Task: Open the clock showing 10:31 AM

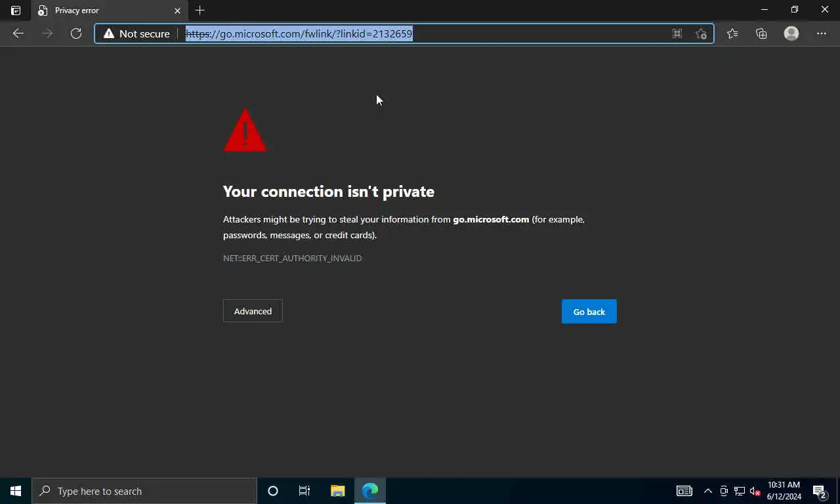Action: (x=784, y=491)
